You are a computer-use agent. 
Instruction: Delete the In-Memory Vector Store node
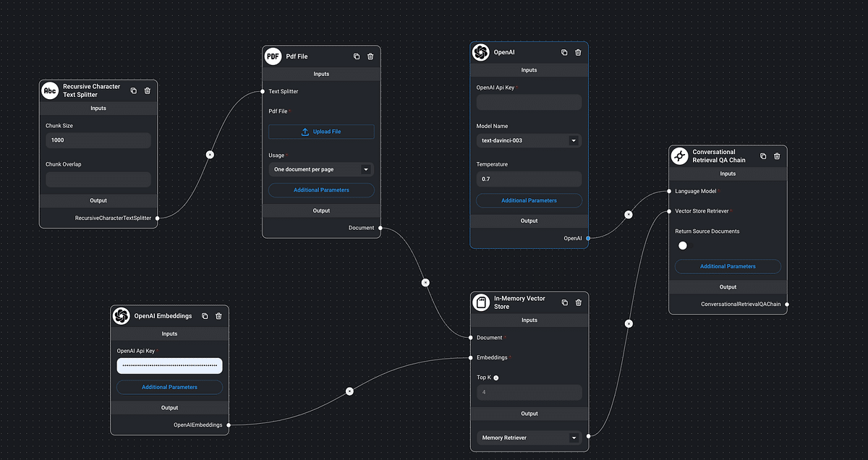579,302
